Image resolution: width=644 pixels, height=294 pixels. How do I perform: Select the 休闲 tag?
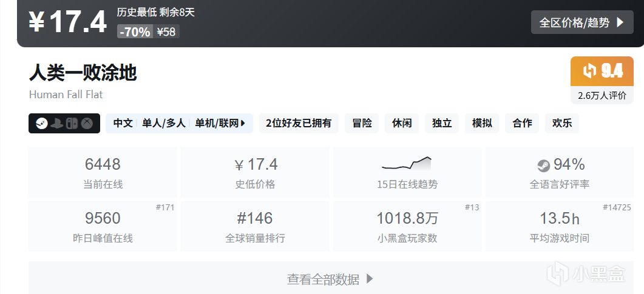402,124
